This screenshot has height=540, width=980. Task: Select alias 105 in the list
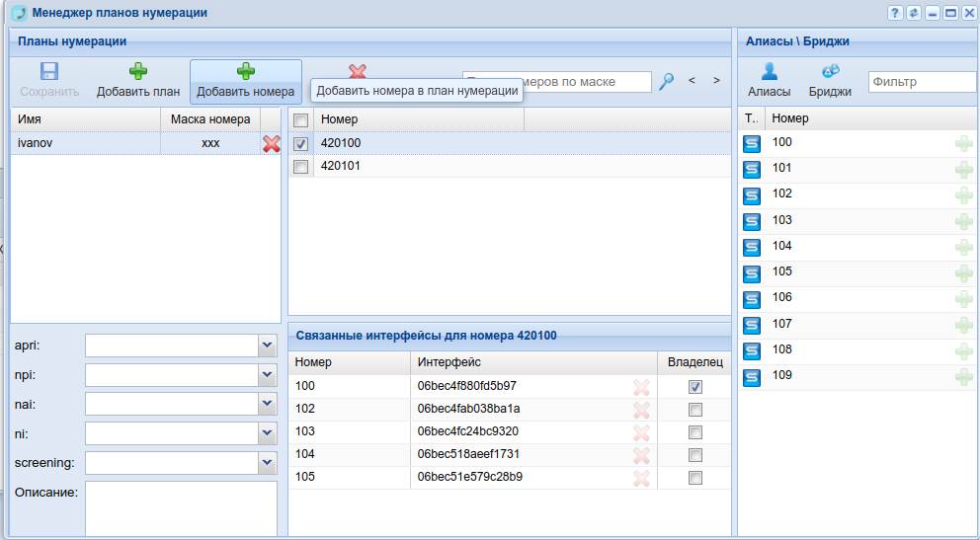pyautogui.click(x=782, y=271)
